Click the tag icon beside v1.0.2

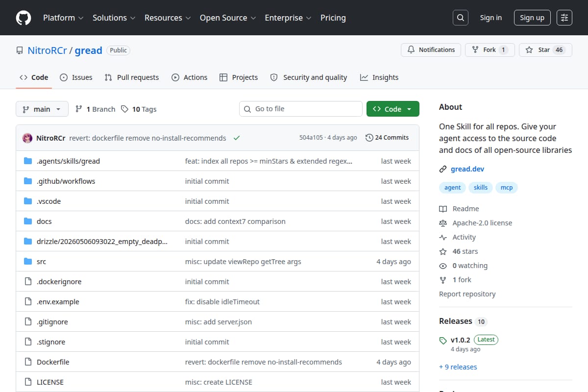[x=443, y=340]
